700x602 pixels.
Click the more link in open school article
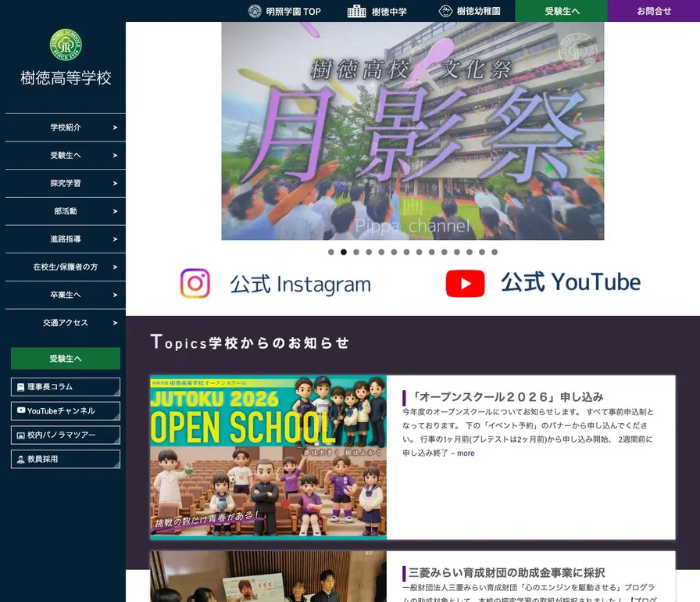coord(466,453)
